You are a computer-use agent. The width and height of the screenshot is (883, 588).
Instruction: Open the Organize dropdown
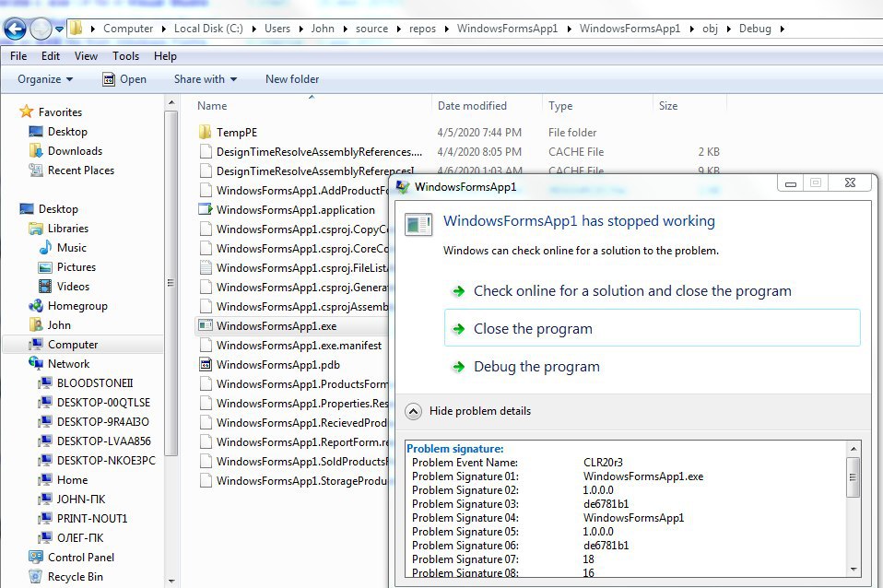[45, 79]
